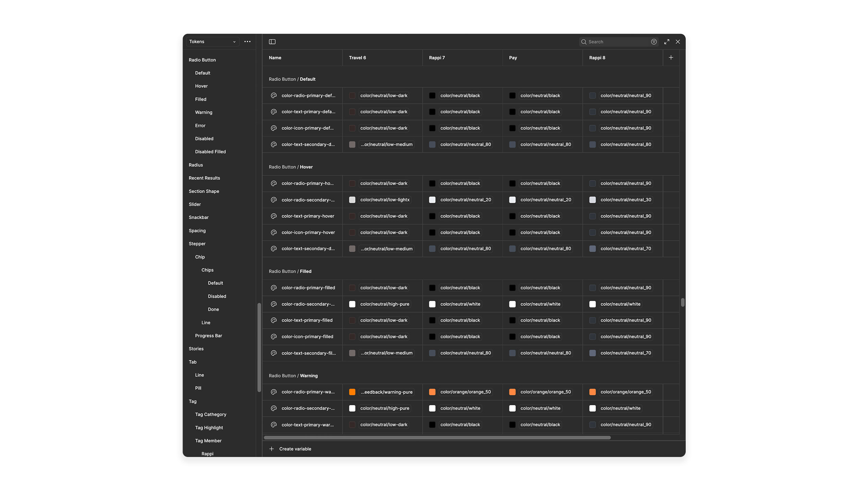Click the palette icon for color-icon-primary-hover
This screenshot has width=868, height=495.
273,232
